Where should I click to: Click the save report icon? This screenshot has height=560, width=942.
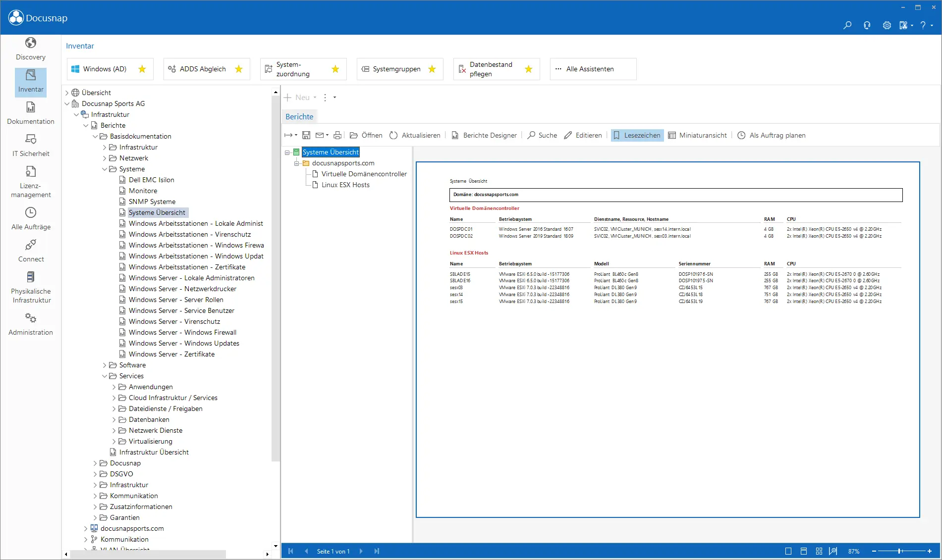click(306, 135)
